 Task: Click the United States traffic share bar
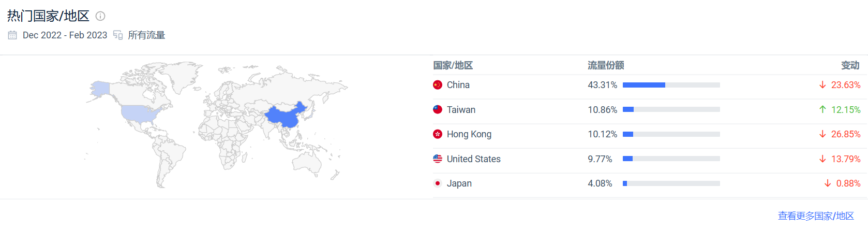671,159
